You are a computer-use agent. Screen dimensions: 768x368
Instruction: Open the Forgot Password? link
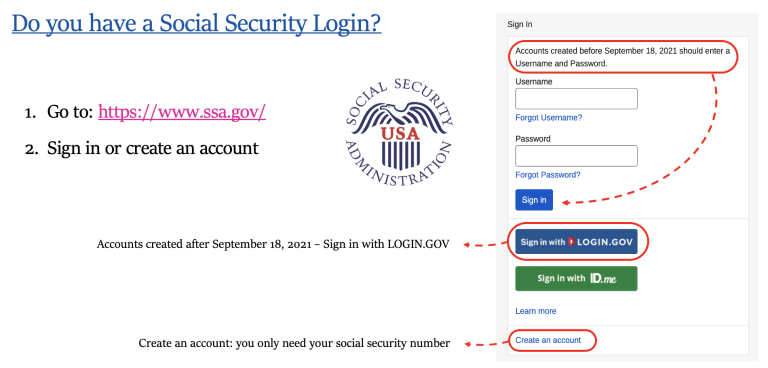click(x=548, y=174)
